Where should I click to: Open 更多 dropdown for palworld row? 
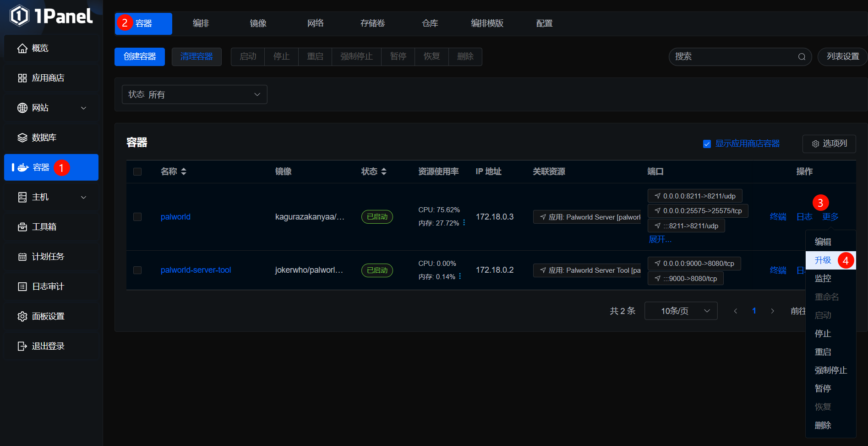(x=830, y=217)
